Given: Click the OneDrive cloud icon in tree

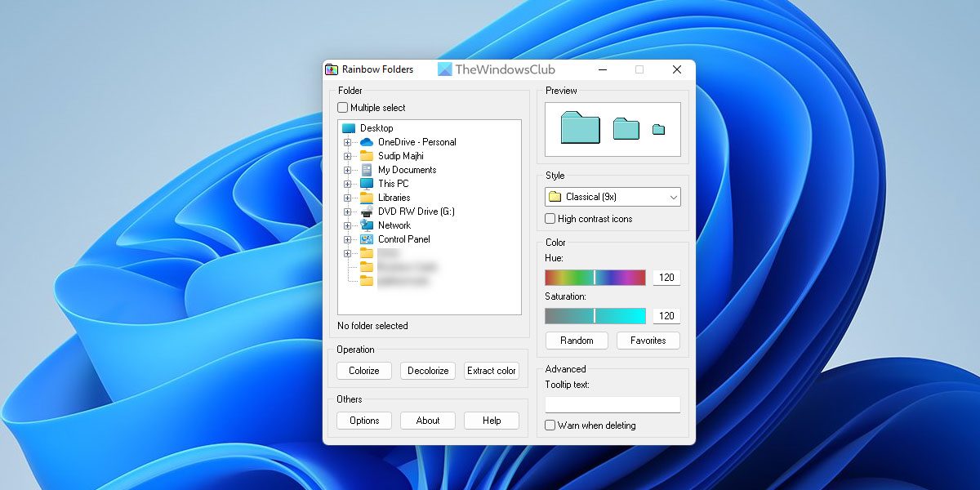Looking at the screenshot, I should (x=367, y=142).
